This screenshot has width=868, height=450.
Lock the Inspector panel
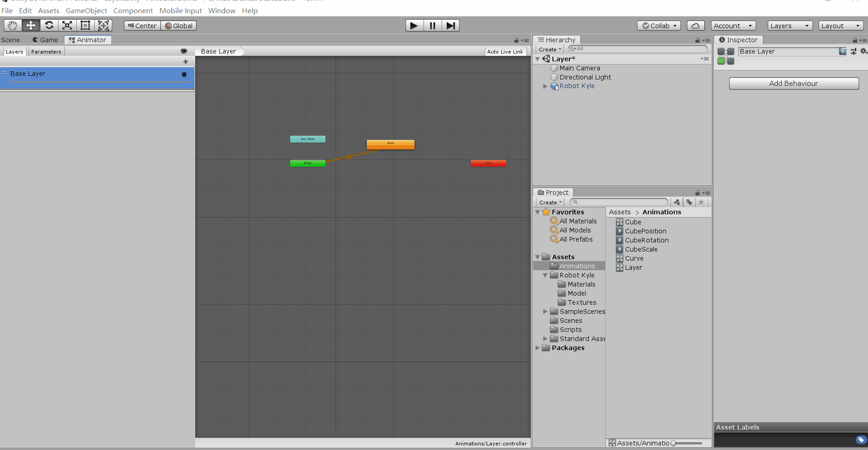tap(855, 40)
